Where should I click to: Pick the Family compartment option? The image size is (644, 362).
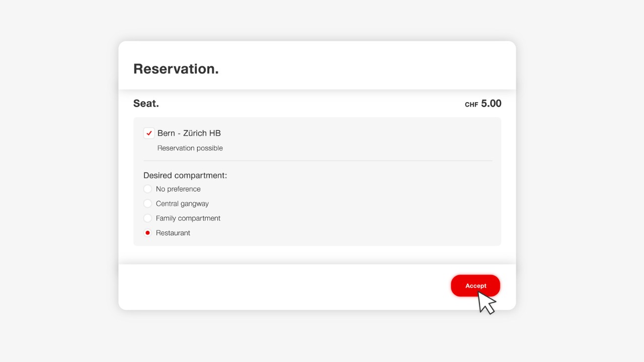click(x=147, y=218)
